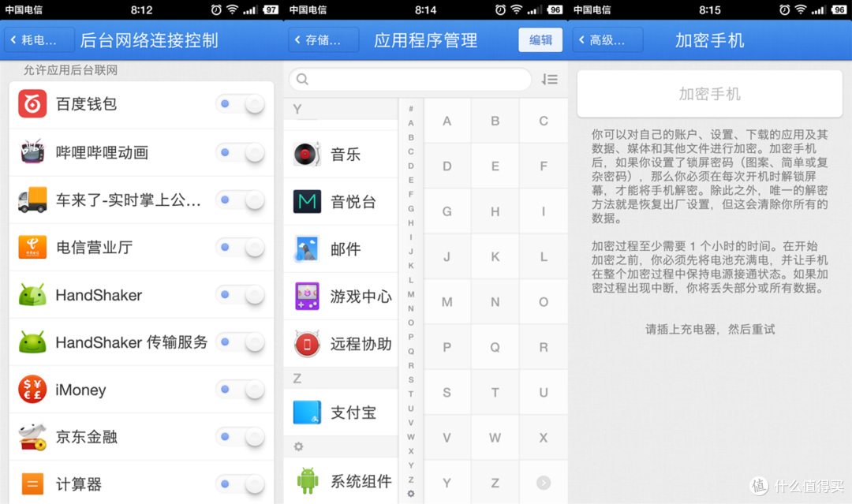Jump to letter W in grid
Image resolution: width=852 pixels, height=504 pixels.
click(495, 438)
